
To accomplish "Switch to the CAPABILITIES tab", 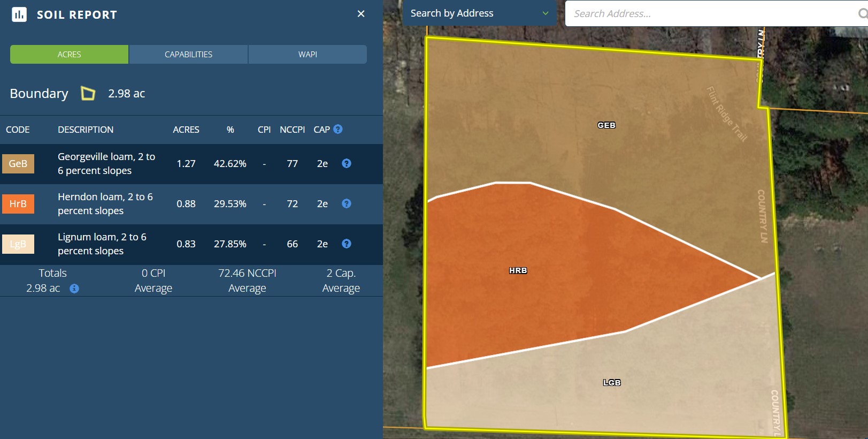I will click(x=188, y=55).
